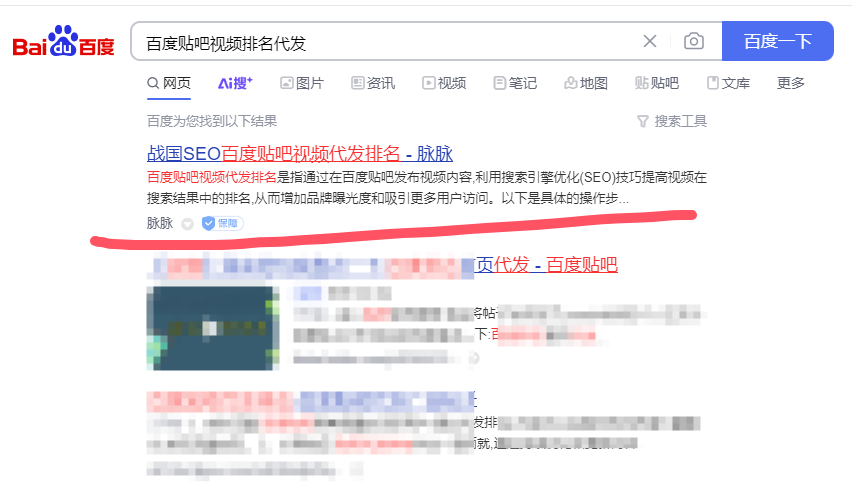Viewport: 852px width, 498px height.
Task: Expand the 更多 menu
Action: click(x=791, y=83)
